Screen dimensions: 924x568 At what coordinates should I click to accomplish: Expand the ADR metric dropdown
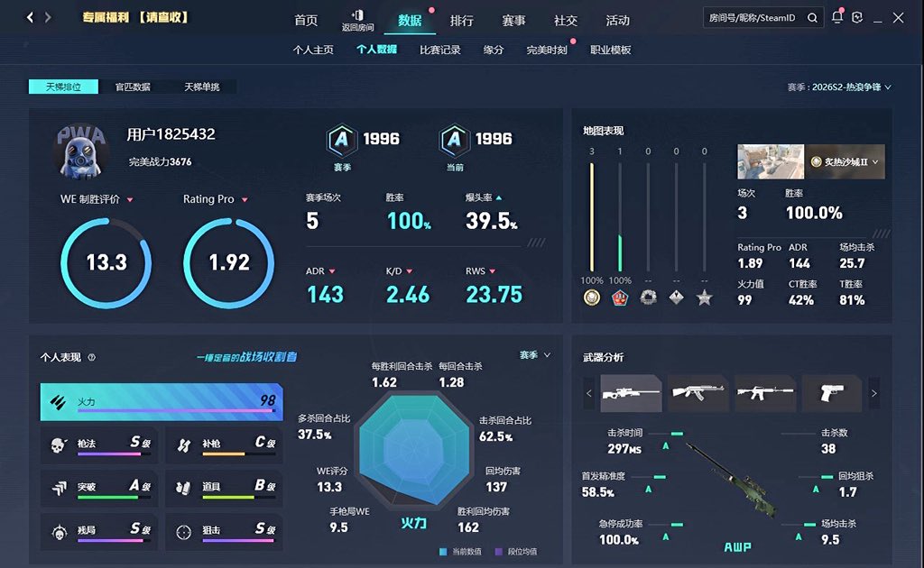pos(332,271)
